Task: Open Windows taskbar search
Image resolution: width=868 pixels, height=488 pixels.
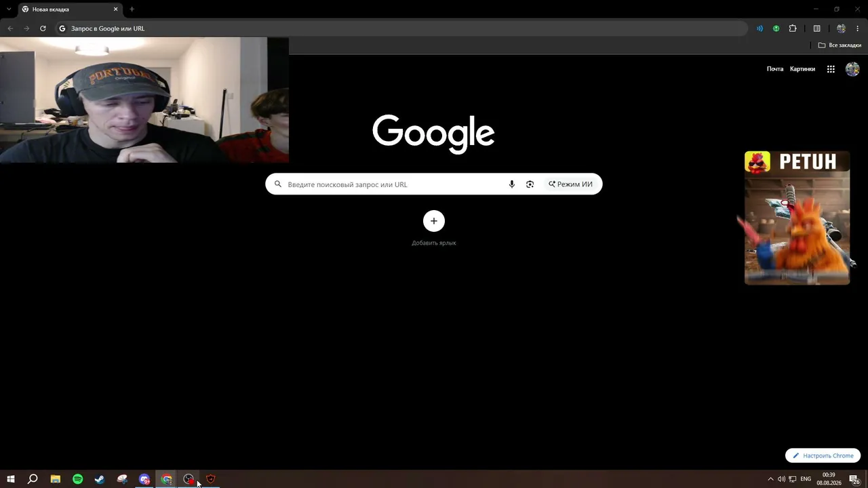Action: (x=33, y=479)
